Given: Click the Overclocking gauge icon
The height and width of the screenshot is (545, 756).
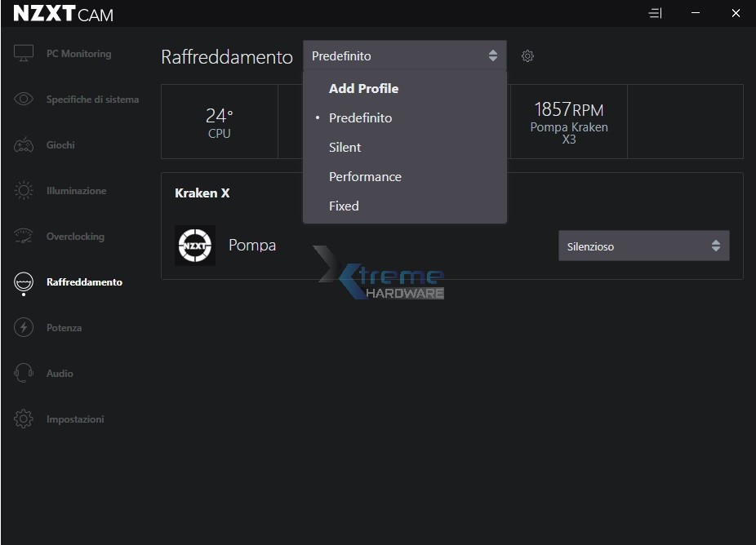Looking at the screenshot, I should tap(24, 237).
